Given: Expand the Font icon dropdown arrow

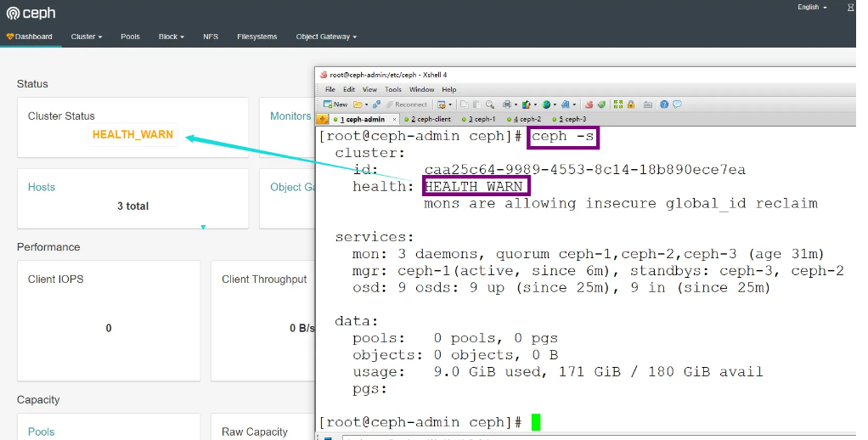Looking at the screenshot, I should [574, 104].
